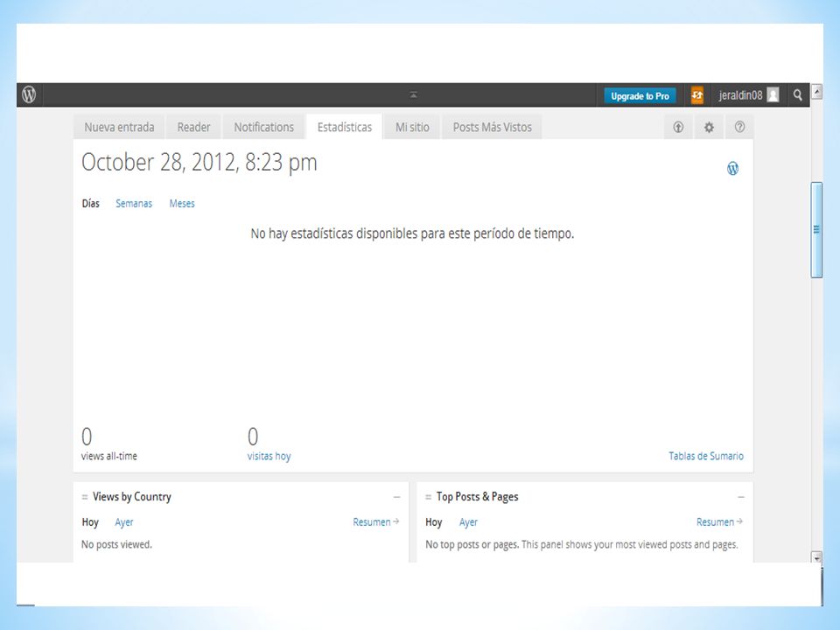Grab the Views by Country drag handle
Viewport: 840px width, 630px height.
point(85,497)
